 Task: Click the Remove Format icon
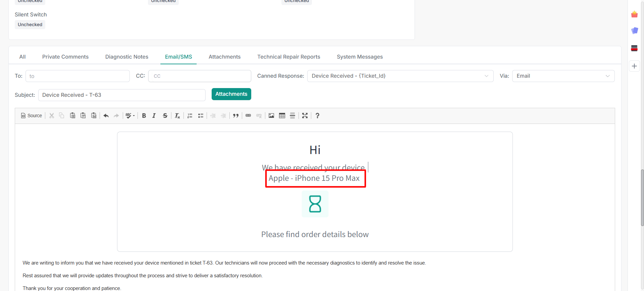click(177, 116)
